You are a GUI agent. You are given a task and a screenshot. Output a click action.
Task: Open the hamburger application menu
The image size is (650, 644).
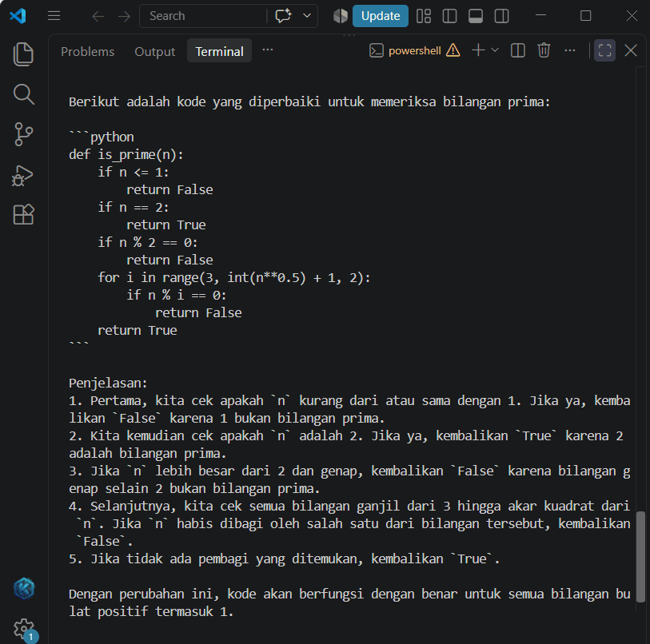pyautogui.click(x=54, y=16)
